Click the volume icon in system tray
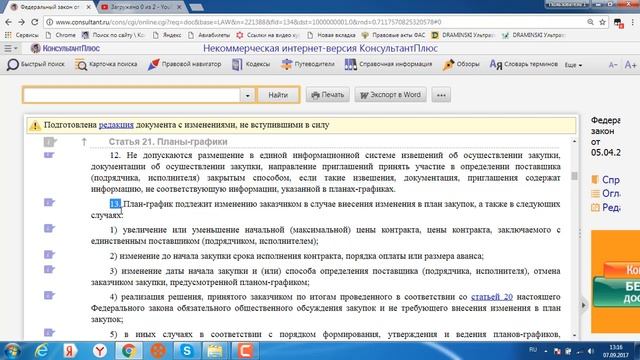Screen dimensions: 640x360 [x=591, y=351]
